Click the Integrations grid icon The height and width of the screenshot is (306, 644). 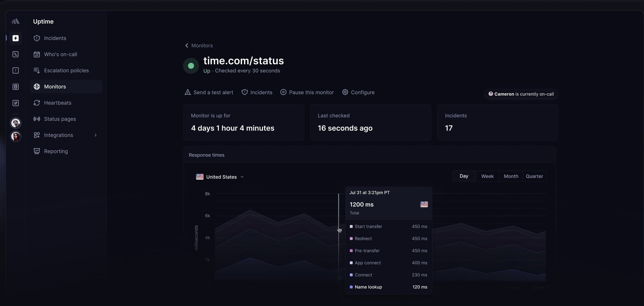[37, 135]
